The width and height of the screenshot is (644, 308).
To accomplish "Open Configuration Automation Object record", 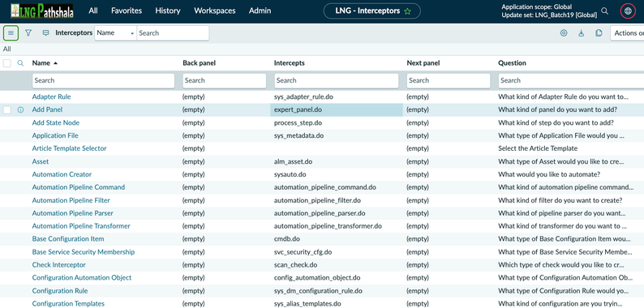I will (82, 278).
